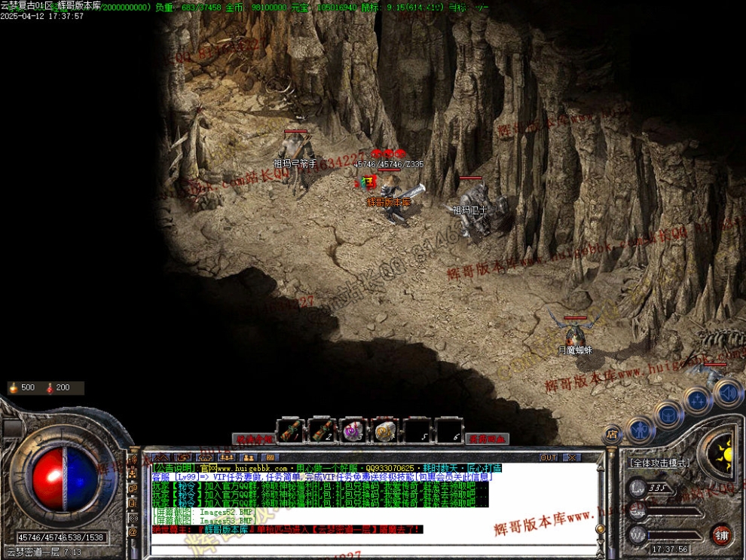Click the red 绝世尊主 broadcast message
This screenshot has height=560, width=746.
coord(287,530)
